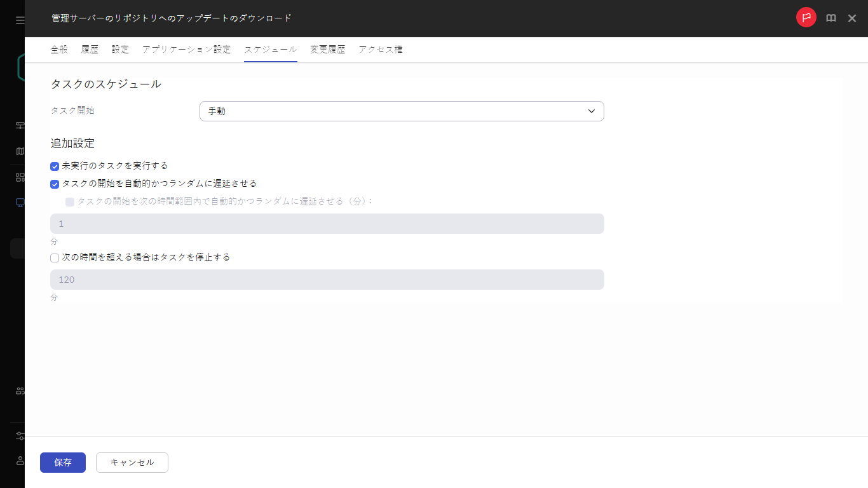
Task: Select the devices grid icon in the sidebar
Action: (x=18, y=176)
